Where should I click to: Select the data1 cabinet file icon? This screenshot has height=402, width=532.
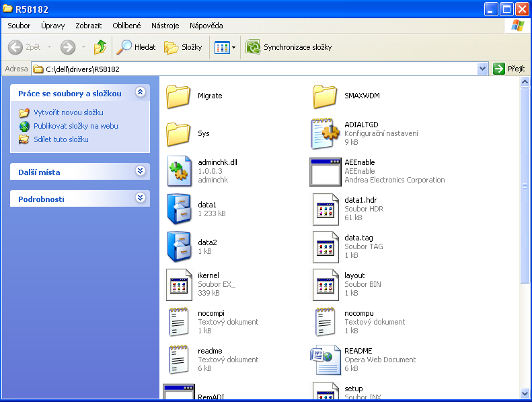179,209
